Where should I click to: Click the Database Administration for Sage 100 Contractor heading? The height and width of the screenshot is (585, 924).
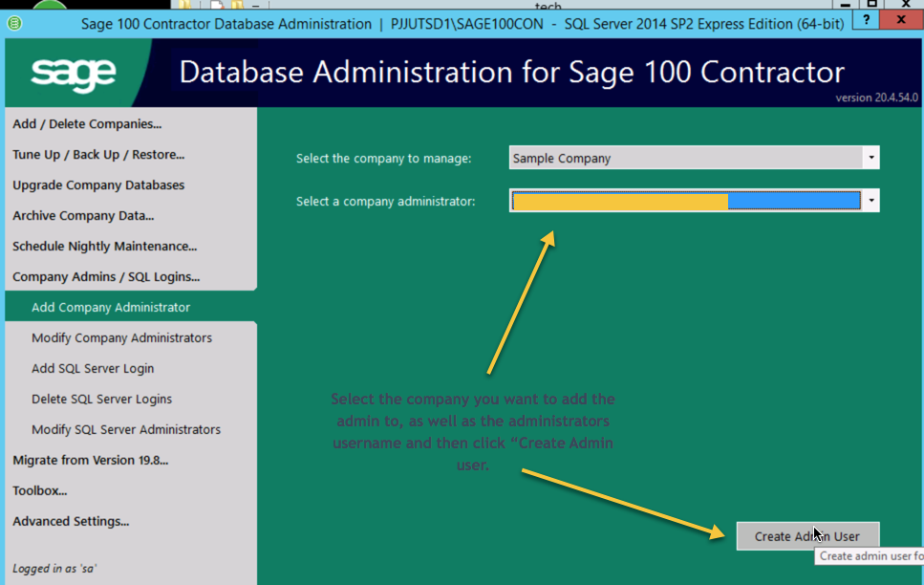pos(511,73)
